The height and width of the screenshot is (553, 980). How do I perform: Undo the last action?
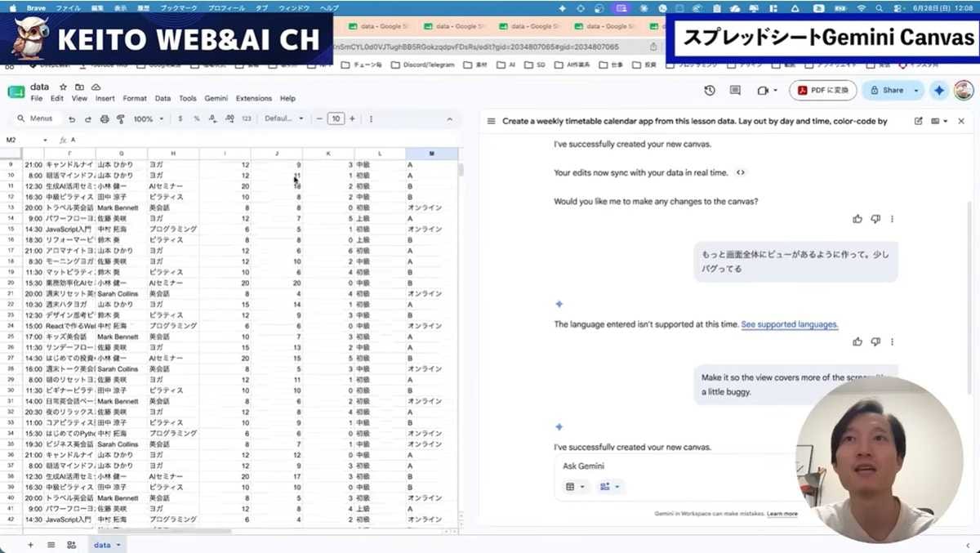72,119
